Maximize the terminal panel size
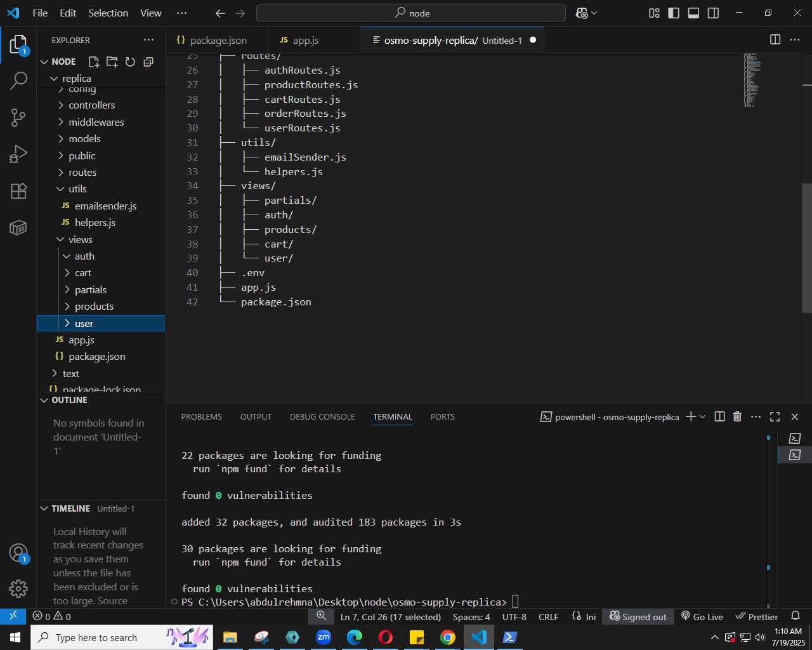812x650 pixels. 775,416
